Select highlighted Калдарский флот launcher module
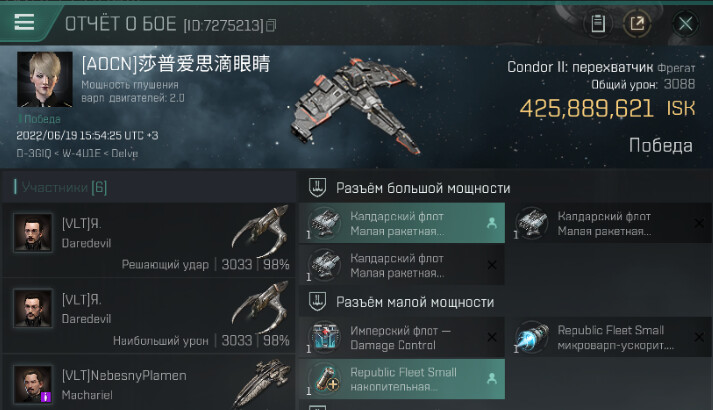Screen dimensions: 713x410 (x=402, y=223)
